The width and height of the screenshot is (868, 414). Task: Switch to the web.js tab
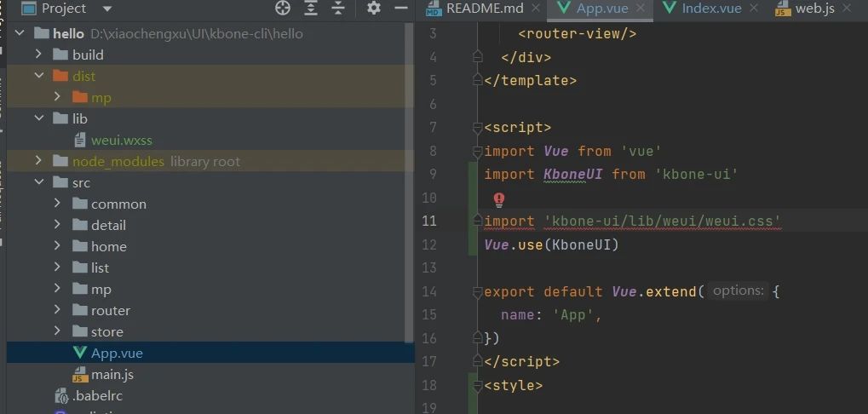coord(815,9)
